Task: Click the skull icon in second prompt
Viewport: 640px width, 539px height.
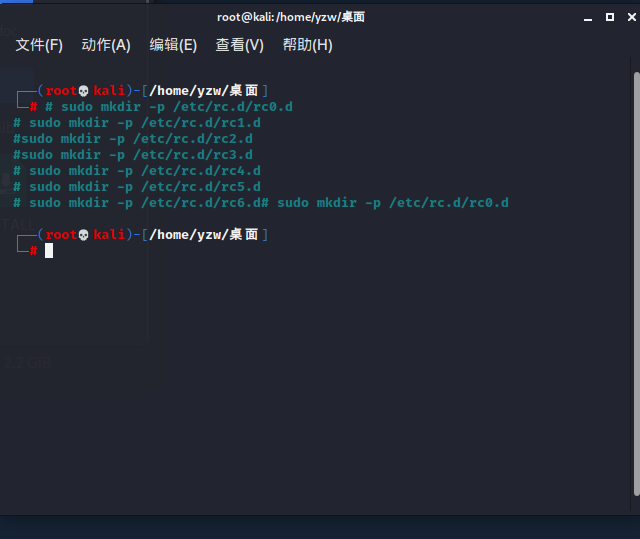Action: point(84,235)
